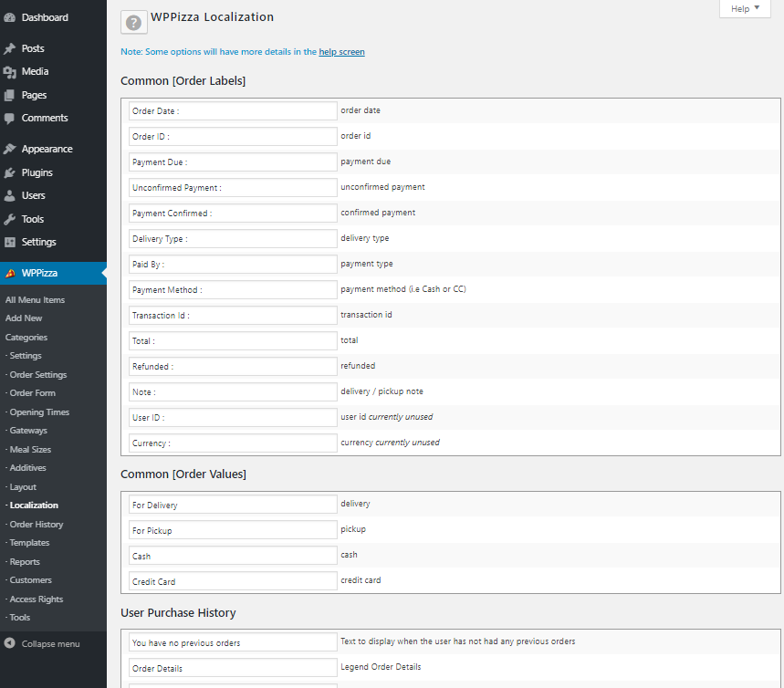Image resolution: width=784 pixels, height=688 pixels.
Task: Click the WPPizza pizza slice icon
Action: 10,273
